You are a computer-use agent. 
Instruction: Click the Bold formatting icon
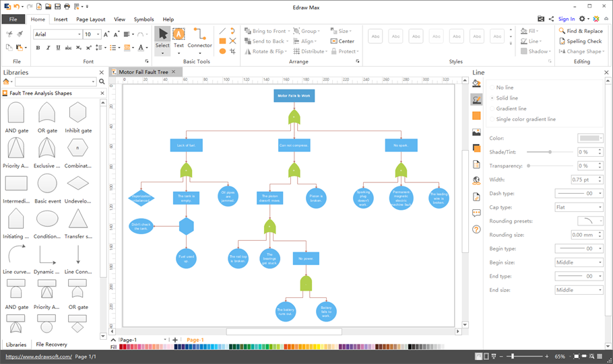coord(38,48)
